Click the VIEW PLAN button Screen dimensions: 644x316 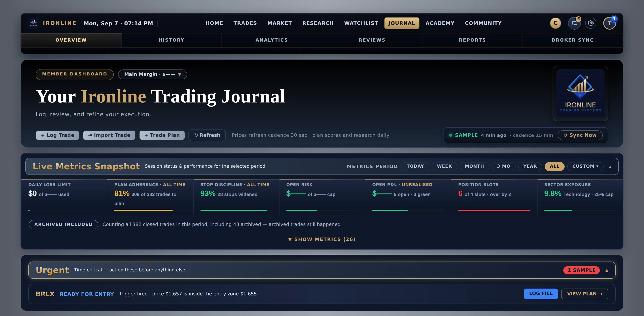coord(585,294)
